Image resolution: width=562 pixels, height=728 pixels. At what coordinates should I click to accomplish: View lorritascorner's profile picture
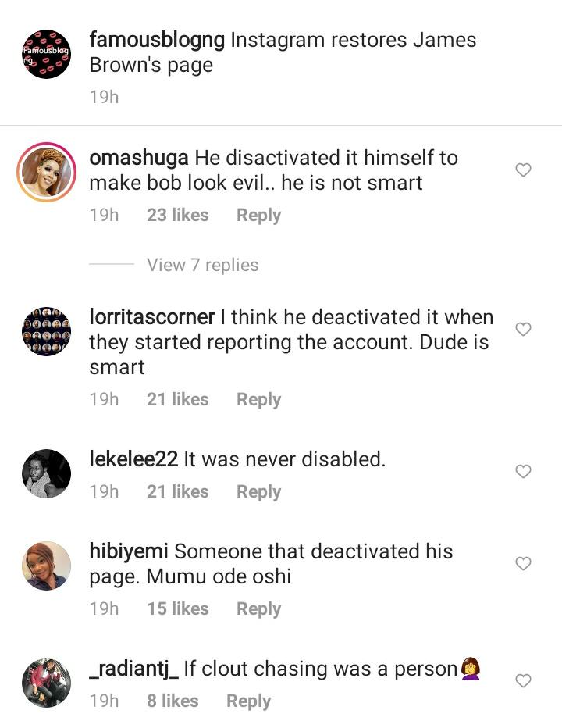46,331
